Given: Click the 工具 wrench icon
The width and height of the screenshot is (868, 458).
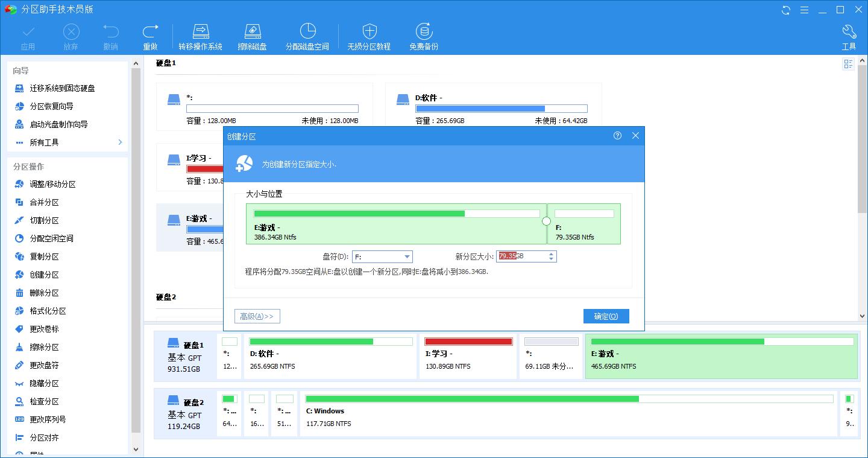Looking at the screenshot, I should point(849,35).
